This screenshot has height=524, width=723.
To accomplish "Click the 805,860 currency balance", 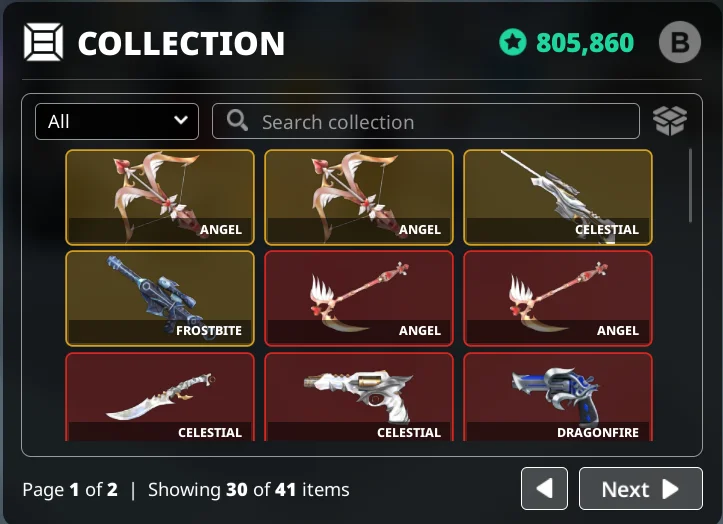I will (585, 42).
